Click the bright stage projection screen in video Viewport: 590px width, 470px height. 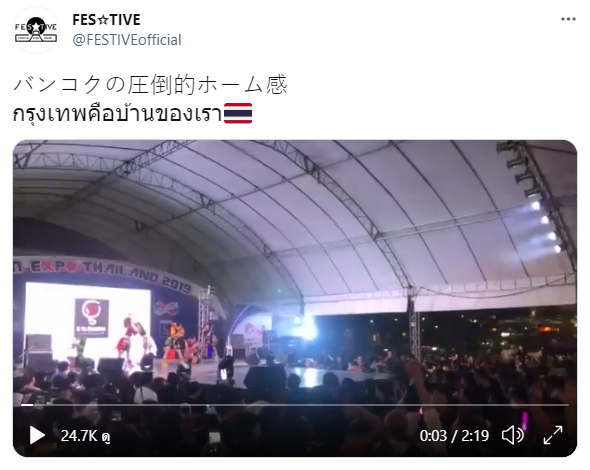click(88, 322)
